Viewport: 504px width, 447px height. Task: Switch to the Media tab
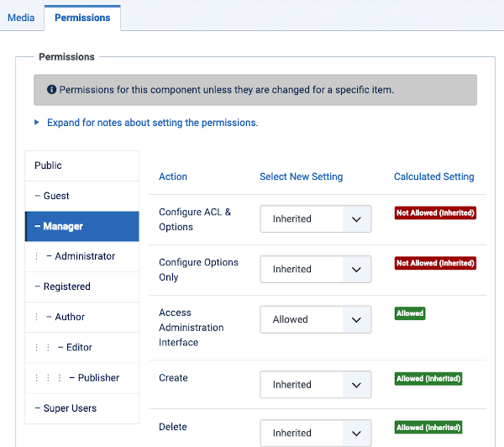tap(21, 18)
